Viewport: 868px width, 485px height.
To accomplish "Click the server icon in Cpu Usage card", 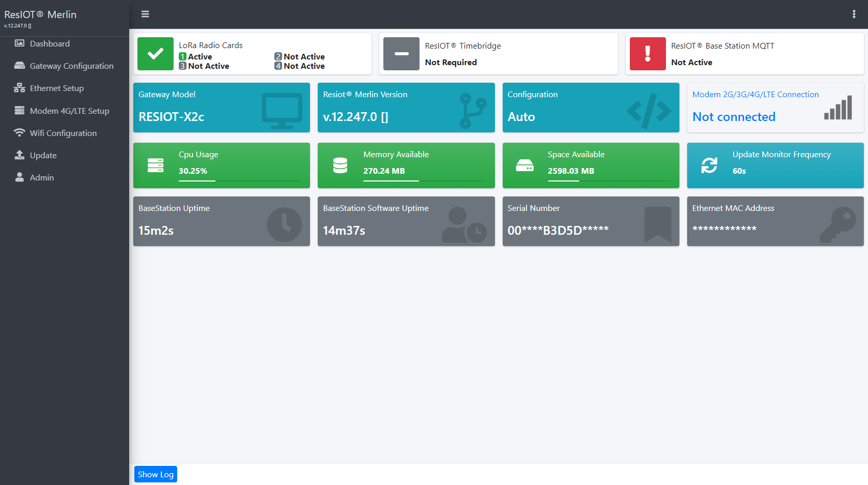I will click(156, 165).
